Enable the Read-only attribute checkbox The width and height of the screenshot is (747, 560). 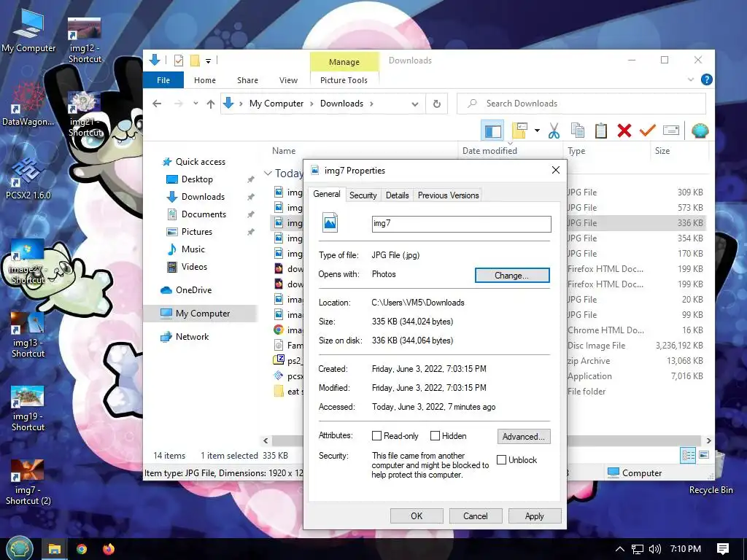pyautogui.click(x=376, y=436)
